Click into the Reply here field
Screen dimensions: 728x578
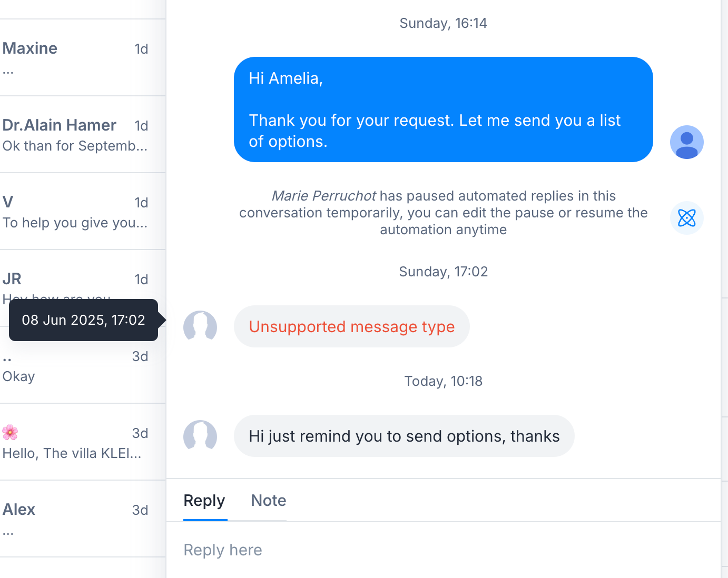443,550
